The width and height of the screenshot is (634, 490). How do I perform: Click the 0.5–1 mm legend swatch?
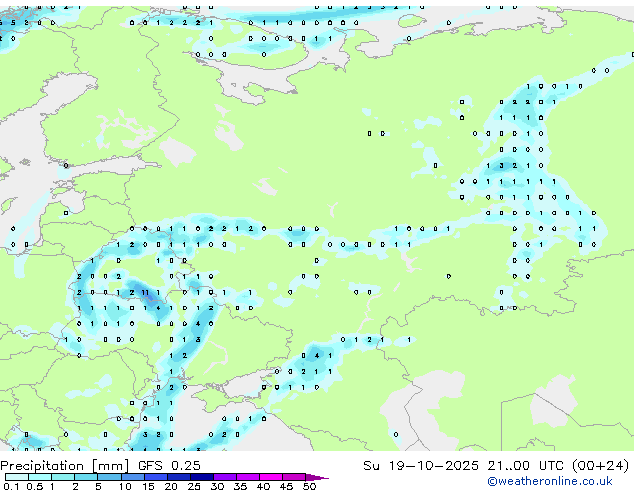pyautogui.click(x=40, y=477)
